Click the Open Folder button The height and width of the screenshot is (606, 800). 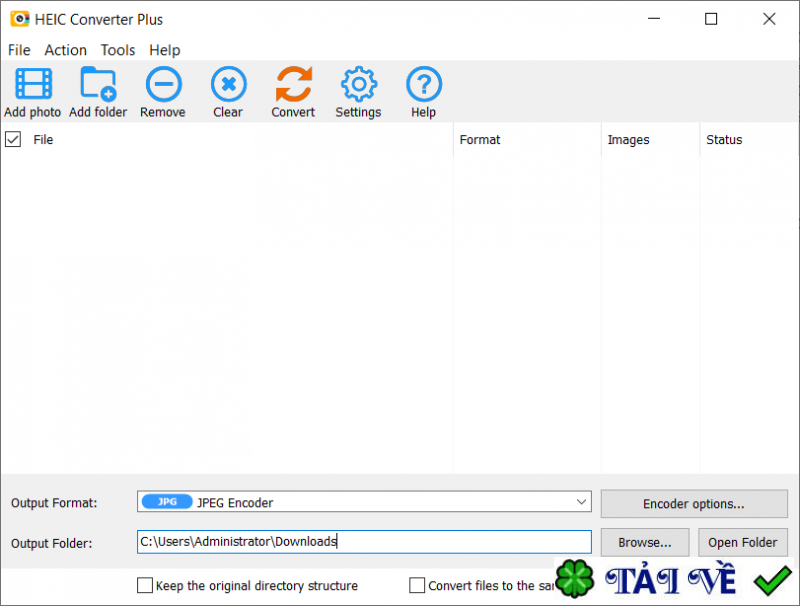[743, 542]
